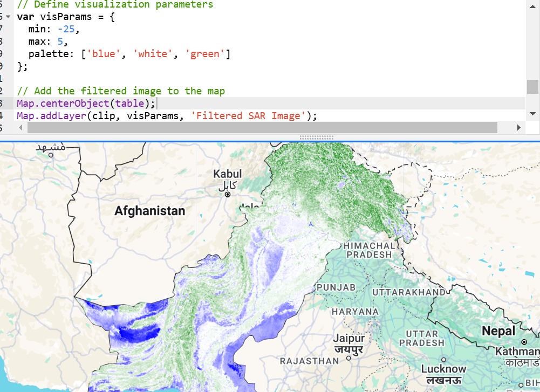Click the Himachal Pradesh state label

pos(370,250)
